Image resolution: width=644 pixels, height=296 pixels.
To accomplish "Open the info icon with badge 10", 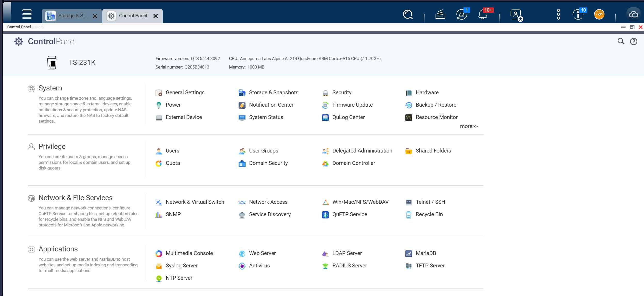I will pos(578,14).
